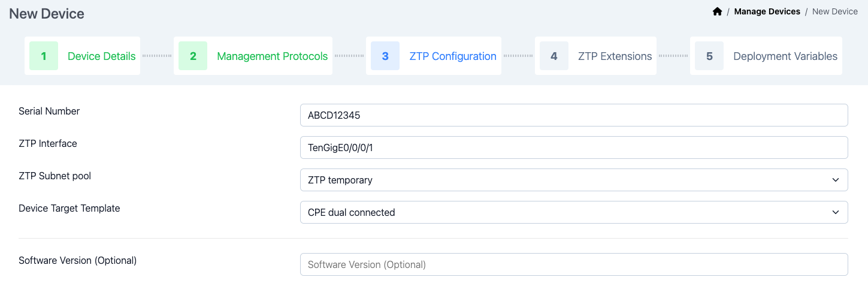Focus the Serial Number input field
868x286 pixels.
click(573, 115)
